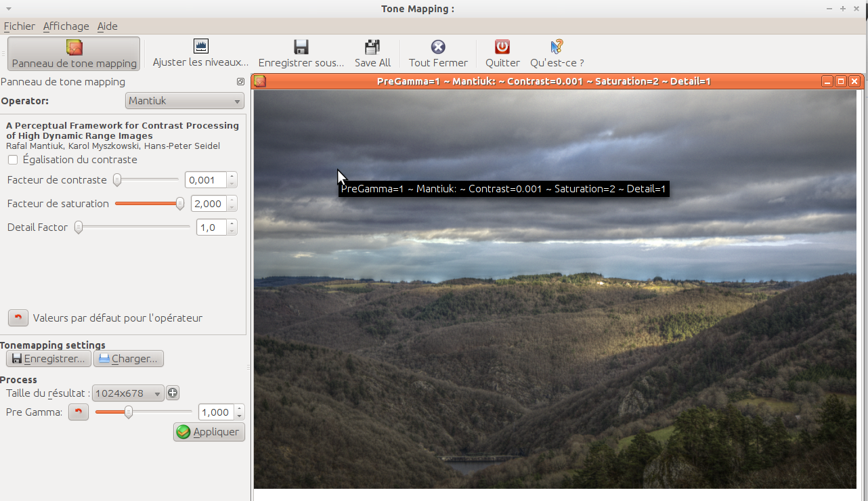Image resolution: width=868 pixels, height=501 pixels.
Task: Click Enregistrer sous toolbar icon
Action: tap(301, 46)
